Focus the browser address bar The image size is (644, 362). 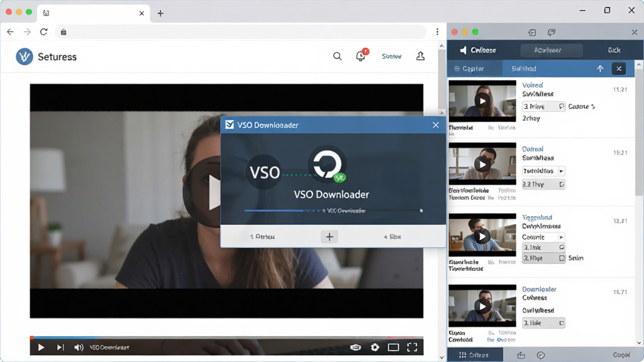point(241,31)
